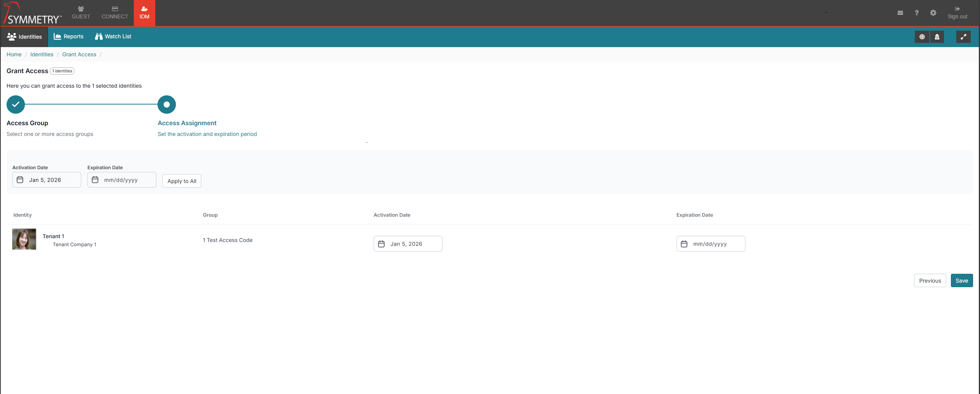
Task: Open the settings gear icon
Action: (x=933, y=13)
